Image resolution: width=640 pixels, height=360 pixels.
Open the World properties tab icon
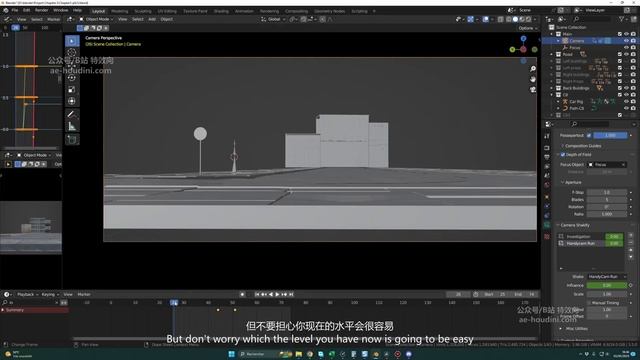coord(547,185)
